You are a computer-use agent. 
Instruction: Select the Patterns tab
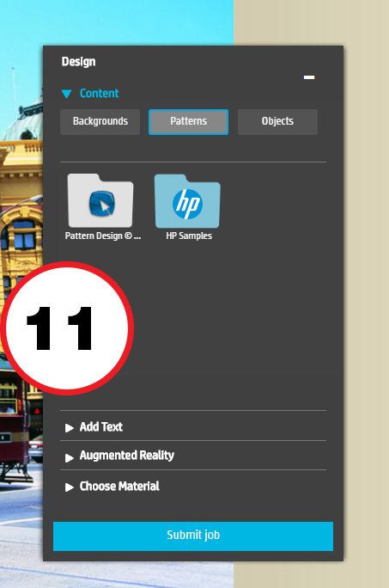(x=189, y=121)
